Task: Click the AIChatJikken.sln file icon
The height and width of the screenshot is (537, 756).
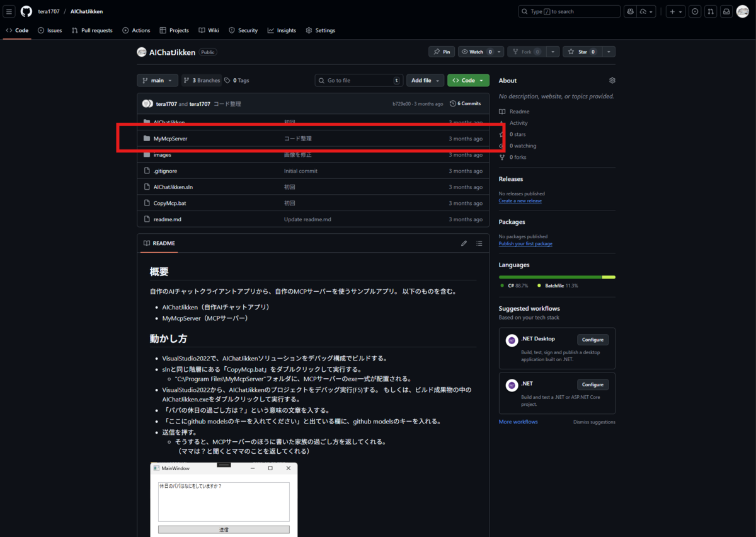Action: pos(147,187)
